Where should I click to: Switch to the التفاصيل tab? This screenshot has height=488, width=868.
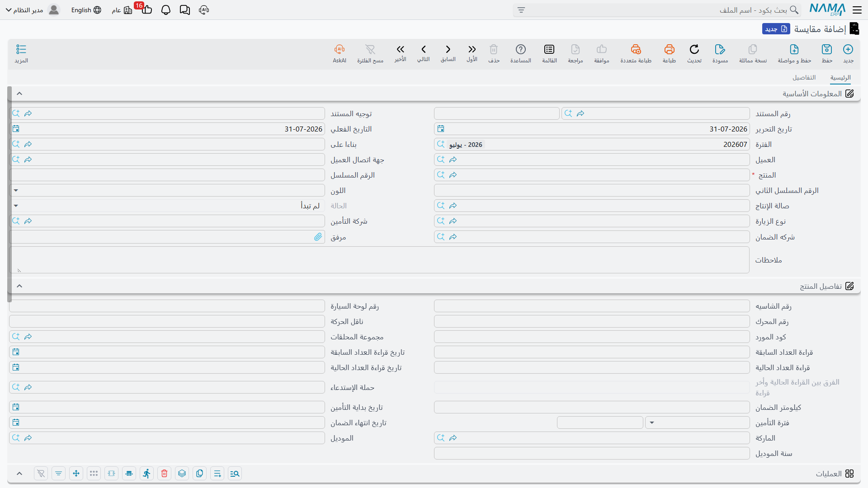pos(804,78)
